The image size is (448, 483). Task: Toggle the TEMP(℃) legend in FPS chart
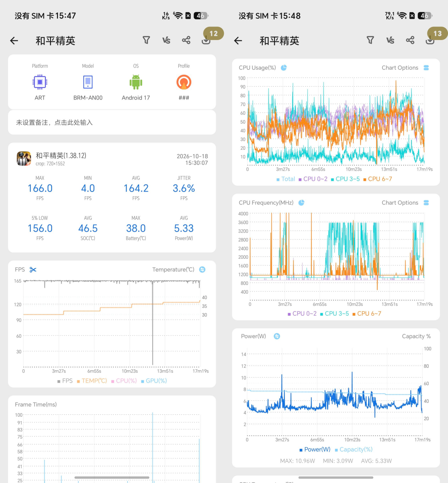[x=92, y=381]
